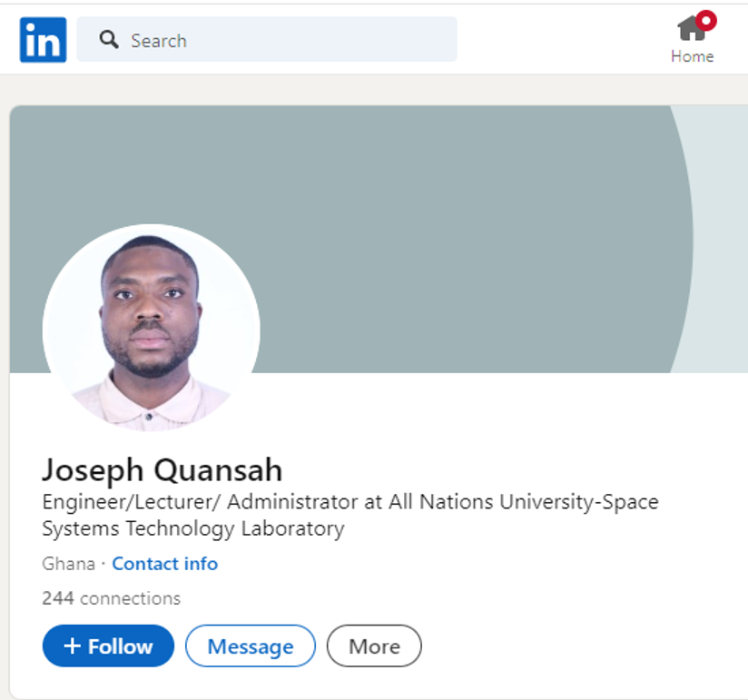Click the magnifying glass search icon
The height and width of the screenshot is (700, 748).
click(109, 40)
